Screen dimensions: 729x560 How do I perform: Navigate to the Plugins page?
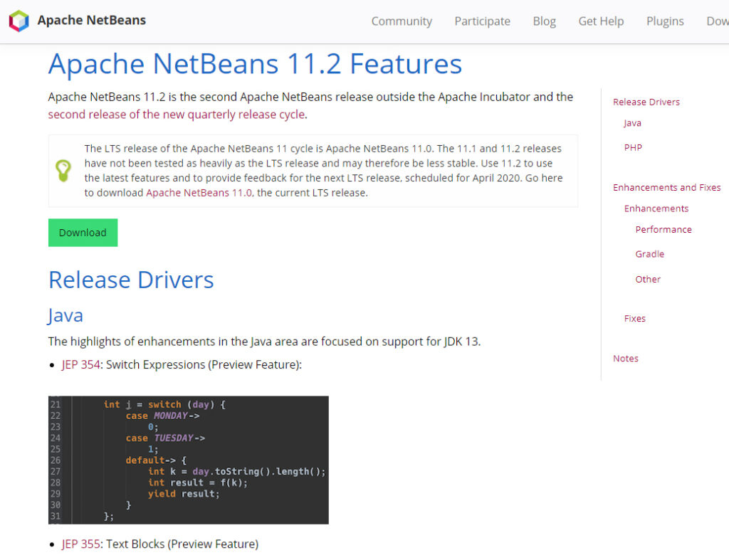(665, 21)
